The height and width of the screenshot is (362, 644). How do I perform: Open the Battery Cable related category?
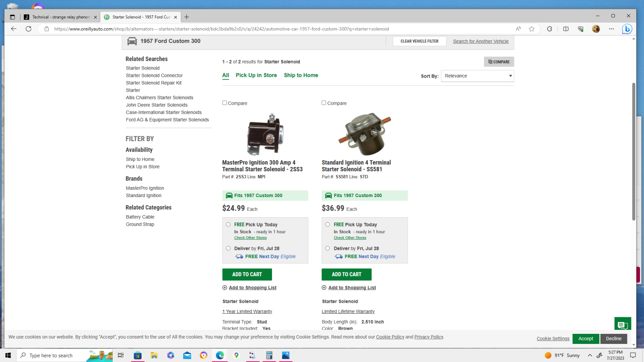[140, 217]
